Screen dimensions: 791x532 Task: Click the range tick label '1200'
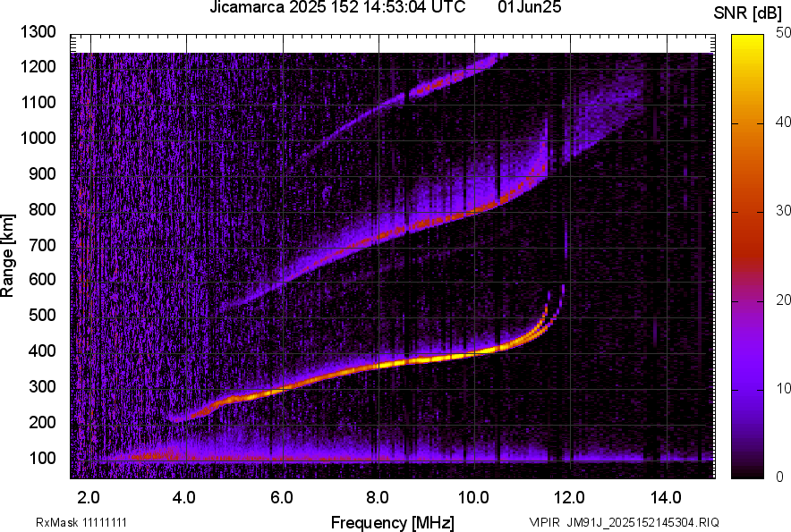[38, 66]
